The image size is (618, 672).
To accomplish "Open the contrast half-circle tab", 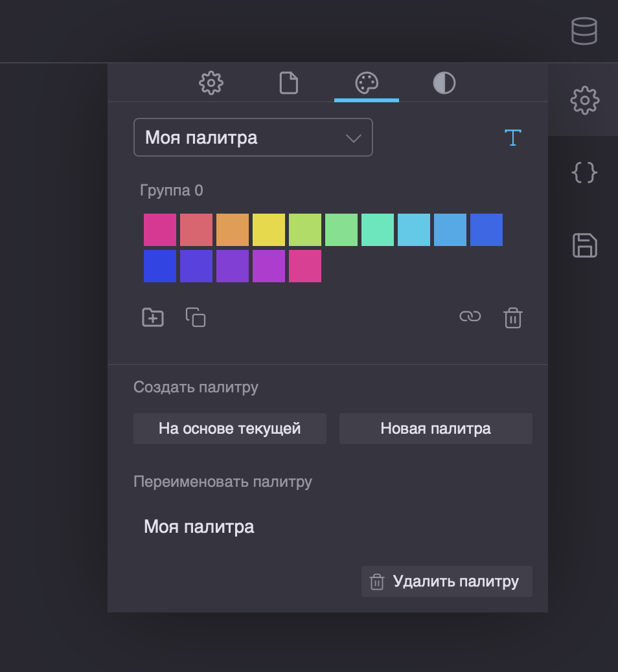I will [x=444, y=84].
